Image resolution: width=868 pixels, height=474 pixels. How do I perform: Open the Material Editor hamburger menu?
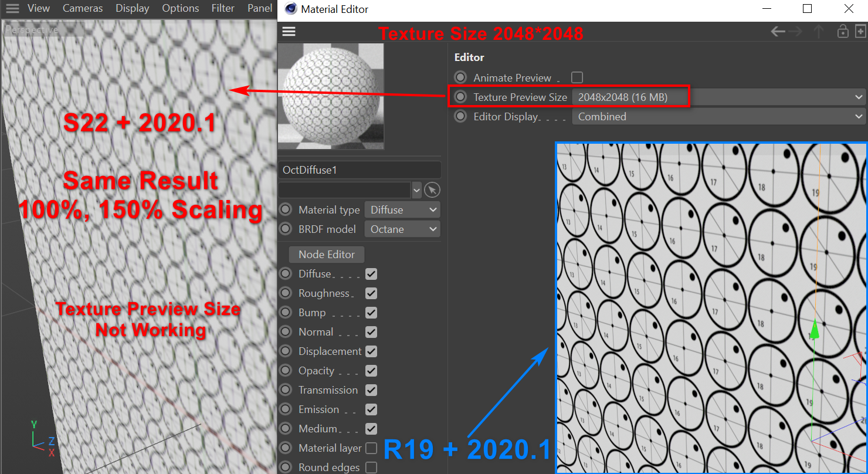coord(289,32)
